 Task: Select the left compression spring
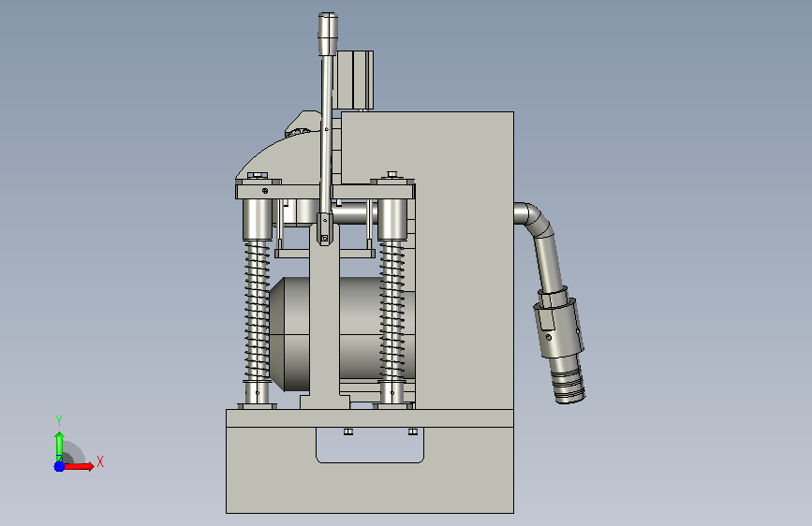click(x=257, y=311)
